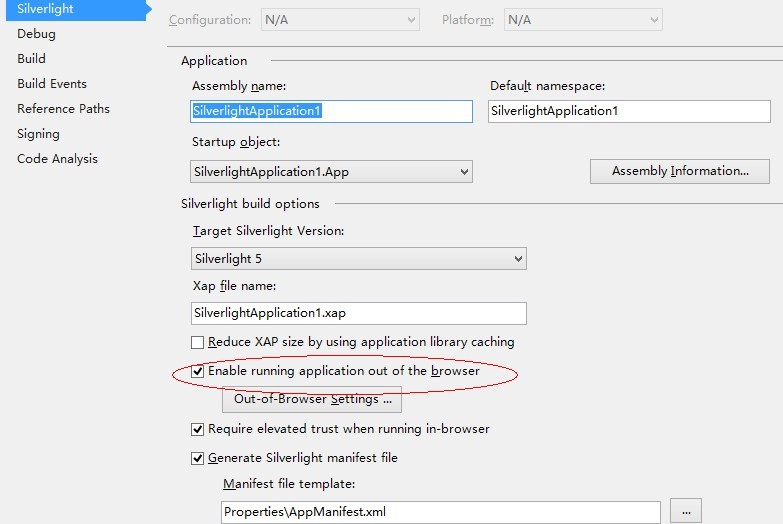Uncheck Enable running application out of browser
Screen dimensions: 783x524
point(198,371)
